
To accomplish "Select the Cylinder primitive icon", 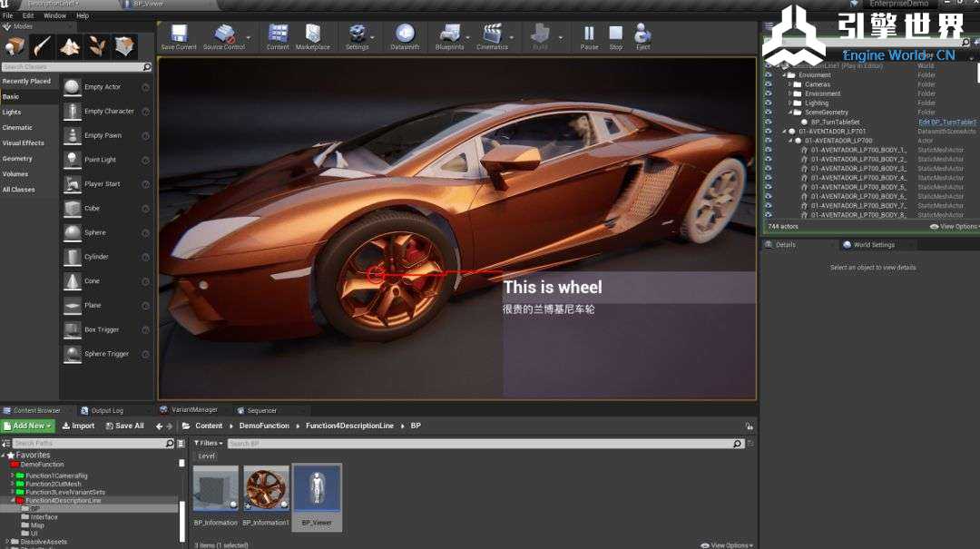I will (73, 257).
